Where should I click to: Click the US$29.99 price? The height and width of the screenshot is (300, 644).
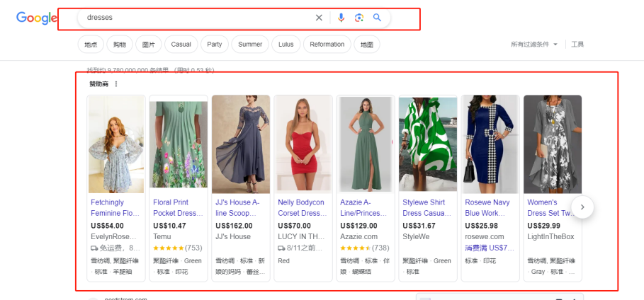click(544, 226)
